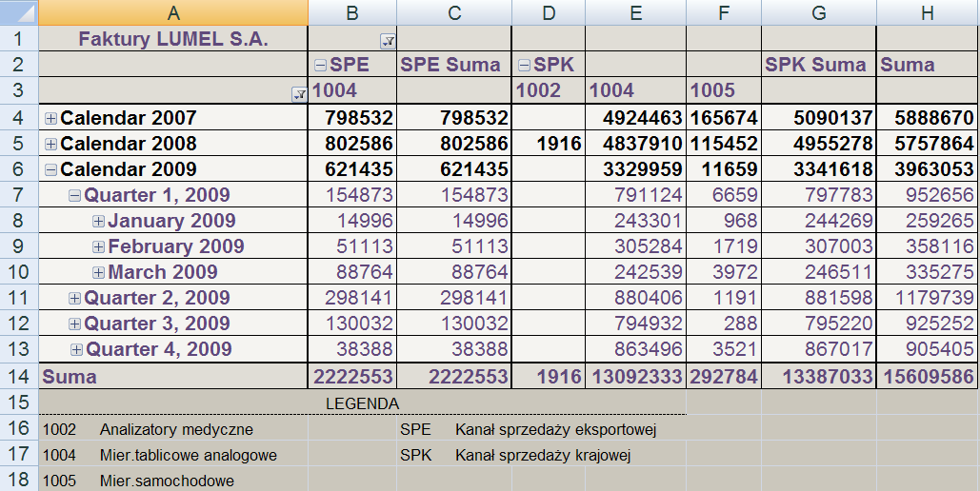
Task: Open the filter dropdown in cell B1
Action: point(389,42)
